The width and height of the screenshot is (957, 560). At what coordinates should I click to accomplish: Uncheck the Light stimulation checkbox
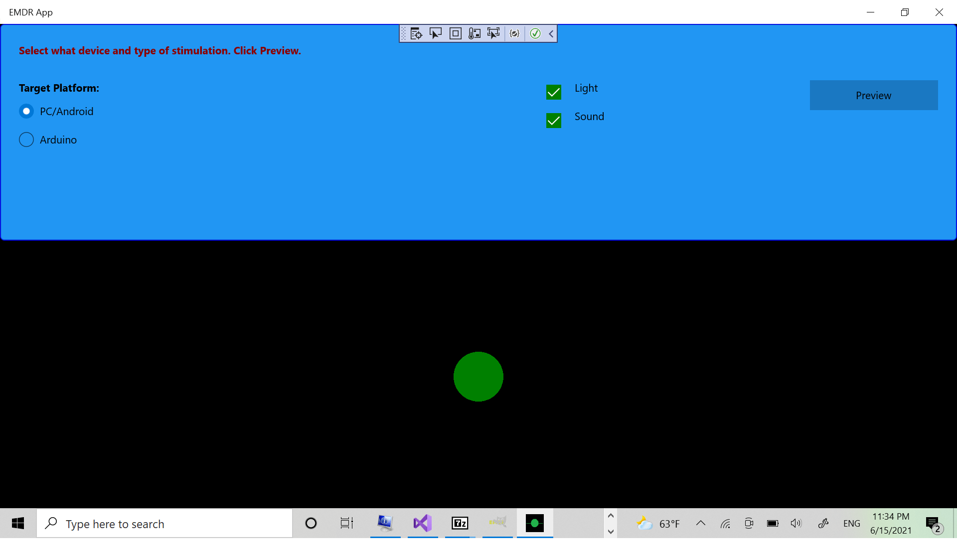tap(553, 92)
